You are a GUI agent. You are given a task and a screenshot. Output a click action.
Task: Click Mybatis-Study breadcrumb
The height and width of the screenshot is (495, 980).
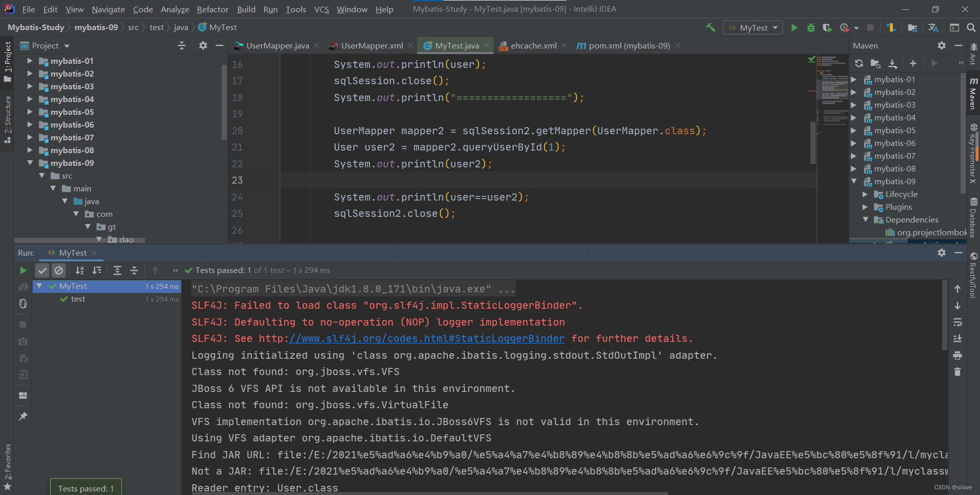click(x=36, y=27)
